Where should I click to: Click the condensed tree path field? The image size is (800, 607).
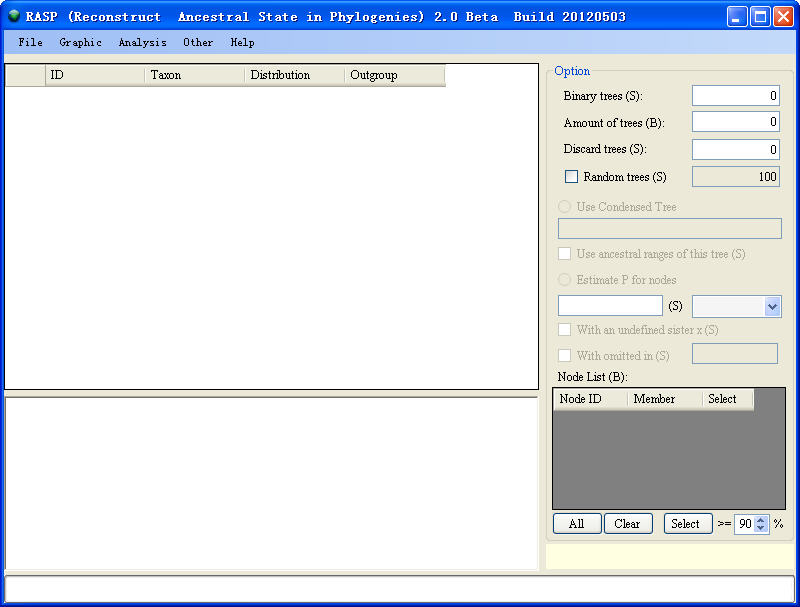tap(669, 229)
